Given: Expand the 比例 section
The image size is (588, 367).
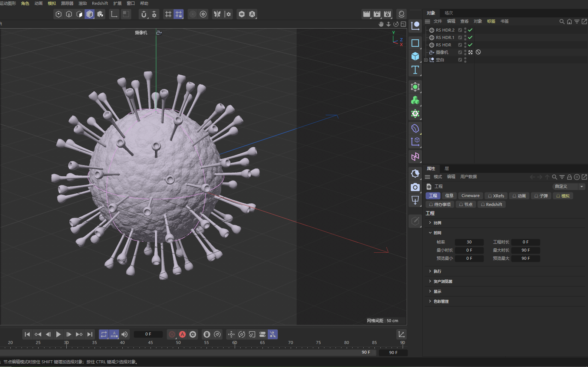Looking at the screenshot, I should point(430,223).
